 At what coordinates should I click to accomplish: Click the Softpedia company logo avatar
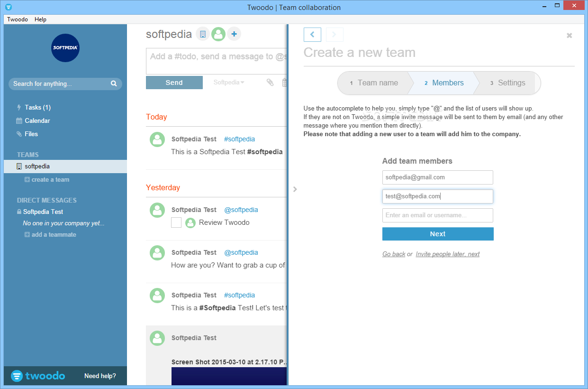click(x=65, y=48)
